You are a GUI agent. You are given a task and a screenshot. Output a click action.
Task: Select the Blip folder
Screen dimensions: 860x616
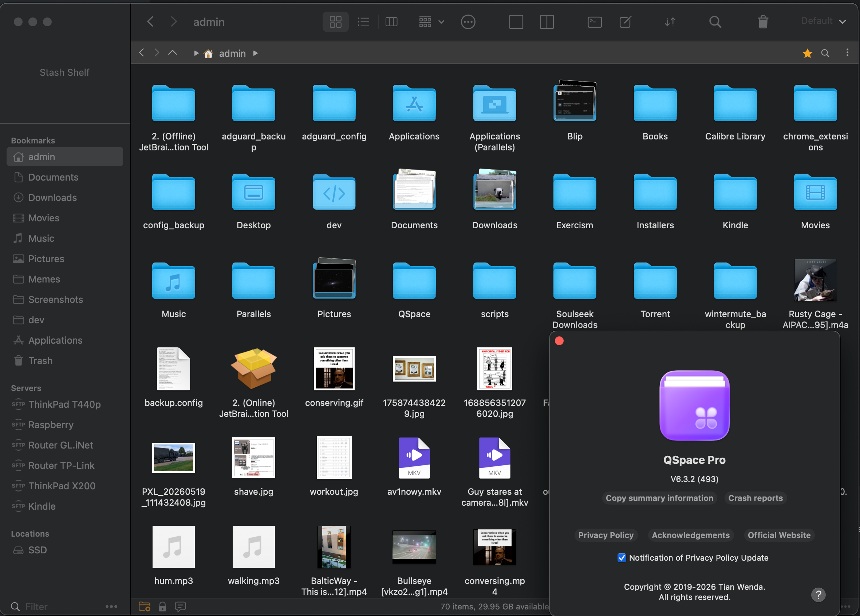coord(575,110)
